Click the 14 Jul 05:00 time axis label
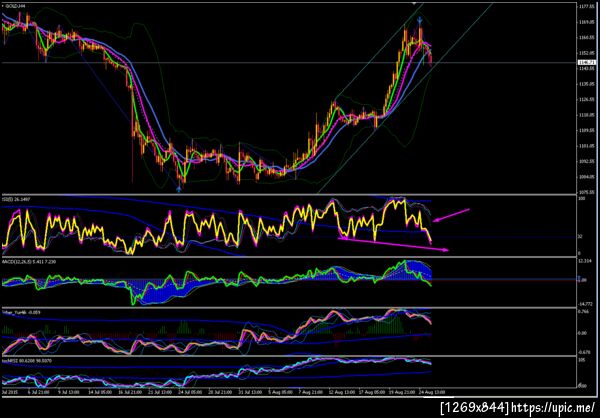This screenshot has height=418, width=600. tap(100, 392)
